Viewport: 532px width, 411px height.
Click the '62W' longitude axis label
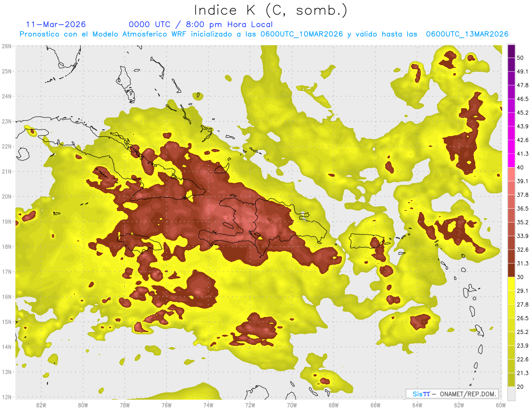459,405
